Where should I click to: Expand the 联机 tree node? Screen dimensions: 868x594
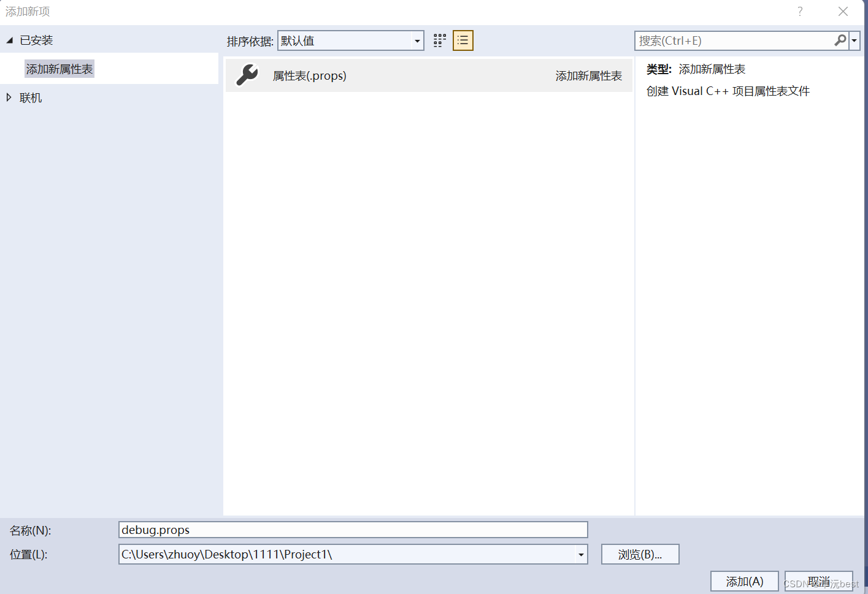pyautogui.click(x=9, y=97)
